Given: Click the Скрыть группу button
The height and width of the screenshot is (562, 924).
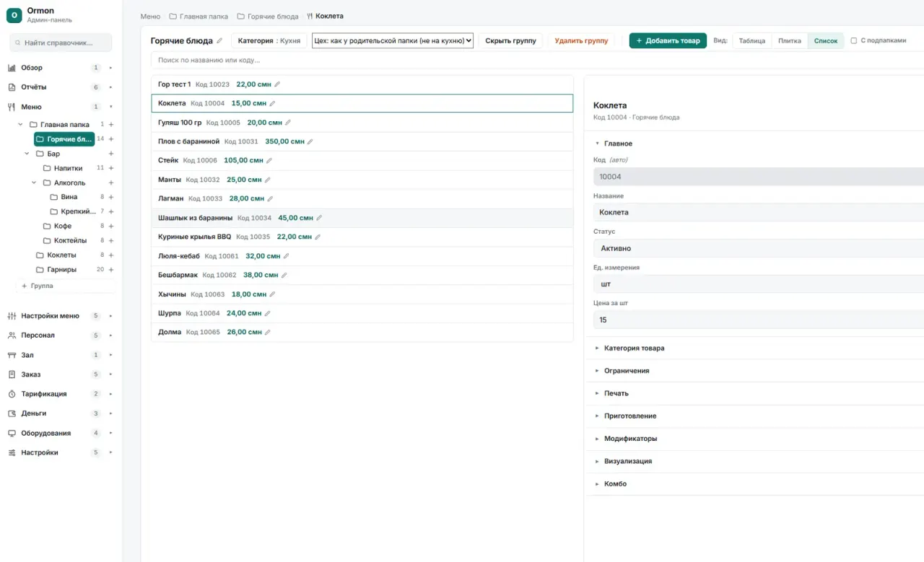Looking at the screenshot, I should click(510, 41).
